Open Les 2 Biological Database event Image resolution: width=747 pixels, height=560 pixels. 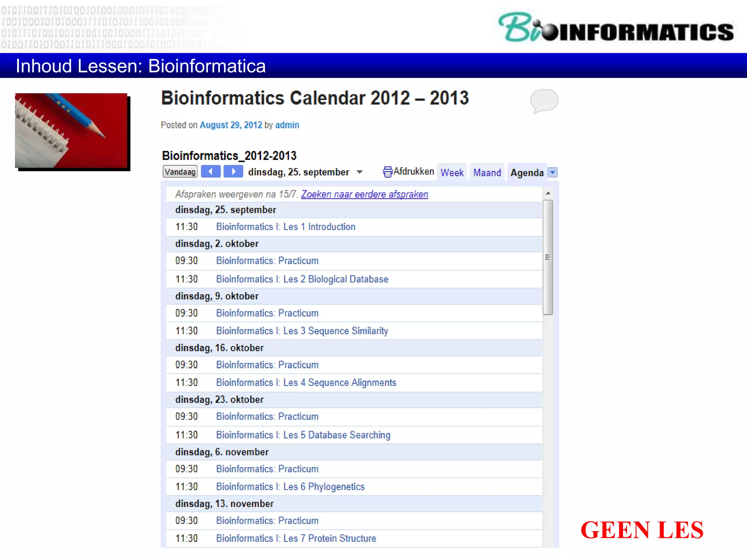pos(302,279)
